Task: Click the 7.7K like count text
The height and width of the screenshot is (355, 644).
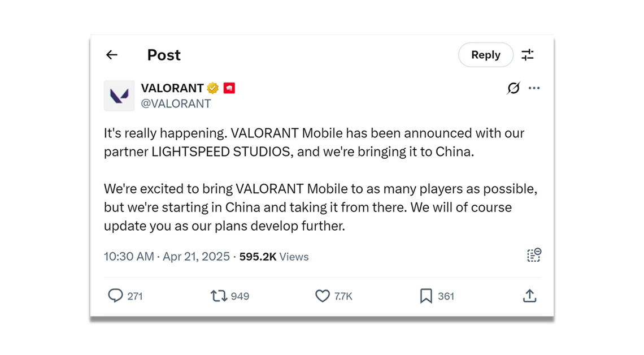Action: coord(343,296)
